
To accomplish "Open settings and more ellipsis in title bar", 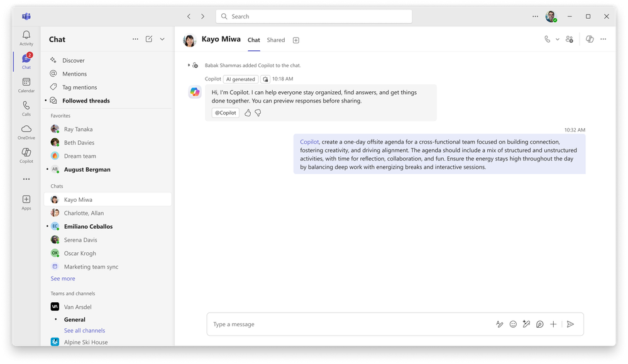I will [535, 16].
